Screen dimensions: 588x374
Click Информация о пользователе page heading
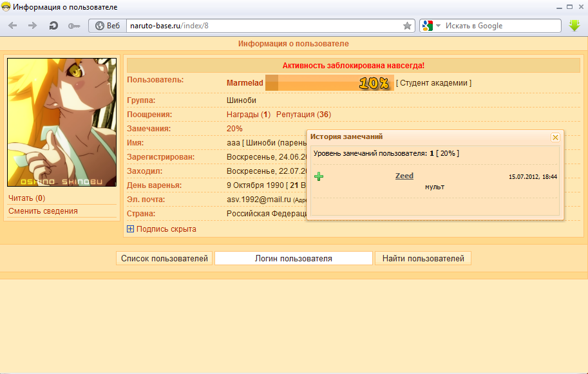(293, 44)
